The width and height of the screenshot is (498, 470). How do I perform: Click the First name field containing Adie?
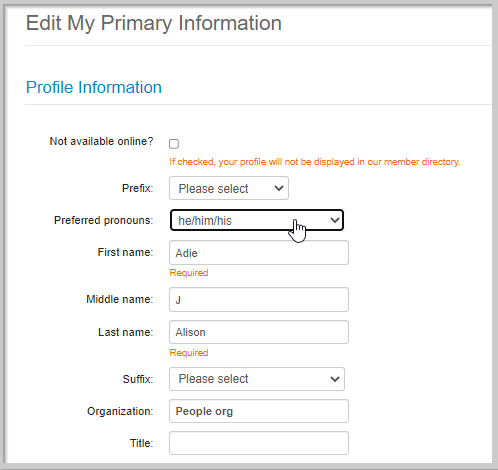(259, 253)
